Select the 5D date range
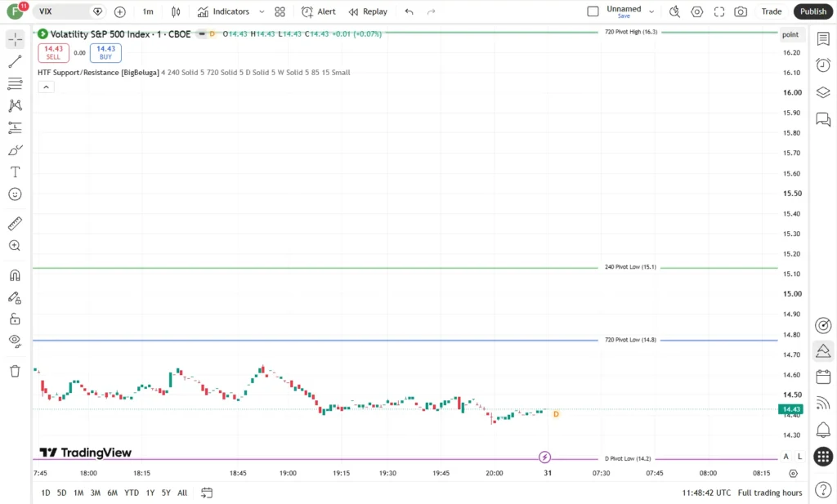 62,493
